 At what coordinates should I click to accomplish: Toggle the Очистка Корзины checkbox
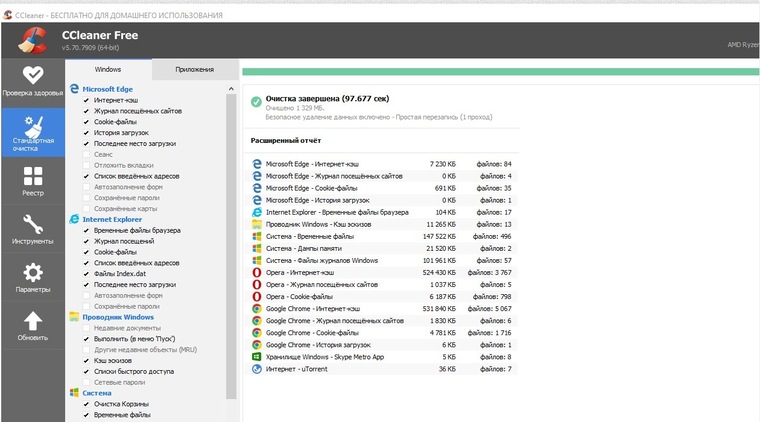pos(86,404)
